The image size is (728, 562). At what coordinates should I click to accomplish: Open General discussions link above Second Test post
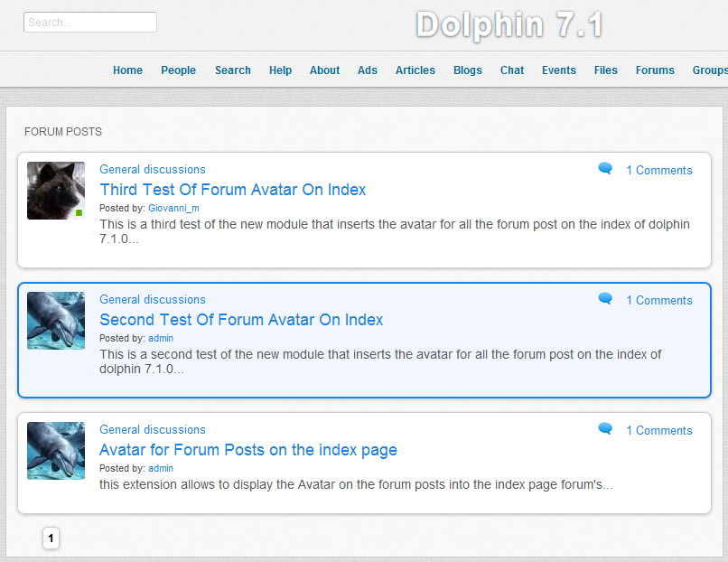pyautogui.click(x=152, y=300)
